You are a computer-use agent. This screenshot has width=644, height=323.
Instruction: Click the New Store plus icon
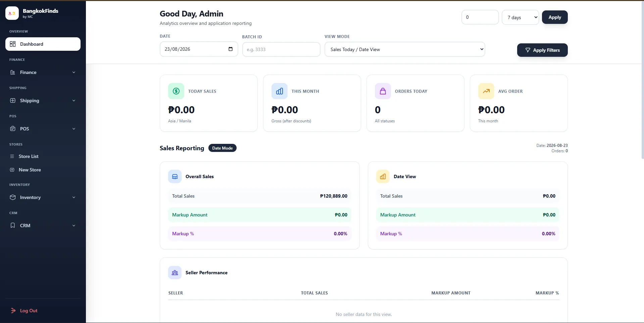[x=12, y=170]
